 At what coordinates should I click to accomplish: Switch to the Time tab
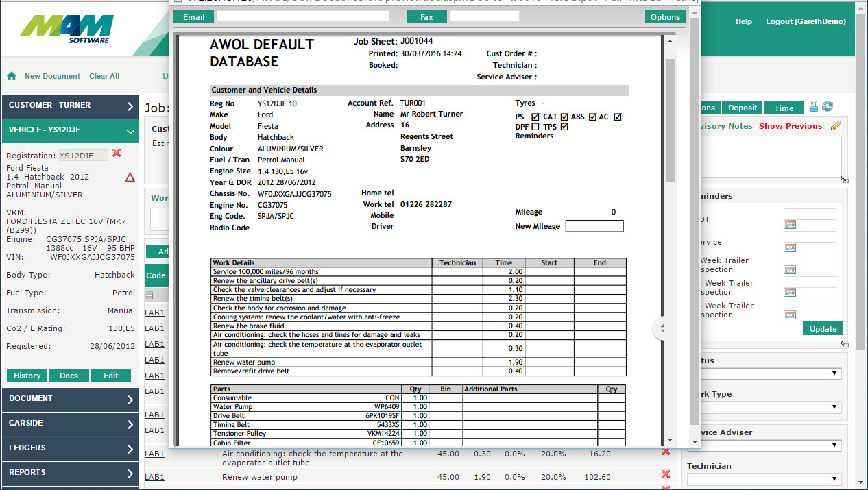coord(784,108)
